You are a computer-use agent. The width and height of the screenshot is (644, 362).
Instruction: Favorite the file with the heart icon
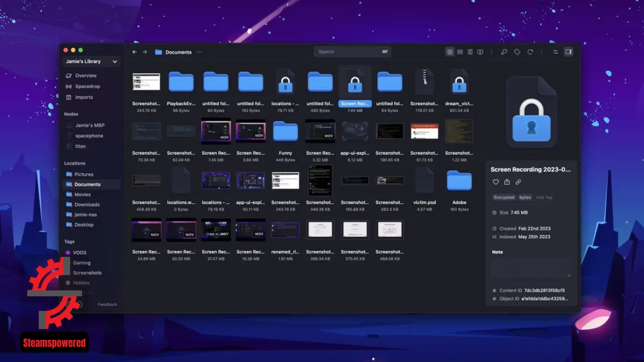[496, 182]
